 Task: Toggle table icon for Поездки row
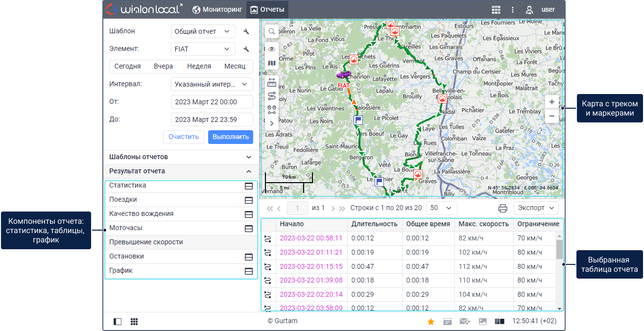tap(249, 200)
